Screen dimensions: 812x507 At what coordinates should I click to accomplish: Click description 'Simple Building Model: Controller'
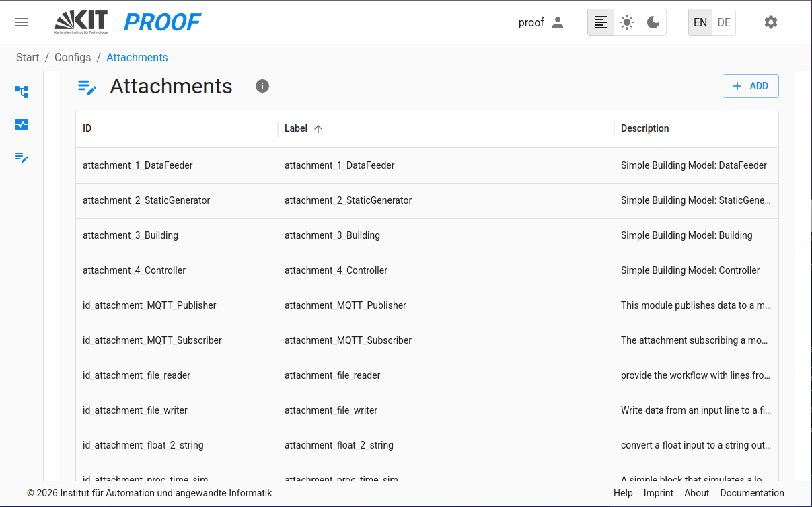click(690, 270)
